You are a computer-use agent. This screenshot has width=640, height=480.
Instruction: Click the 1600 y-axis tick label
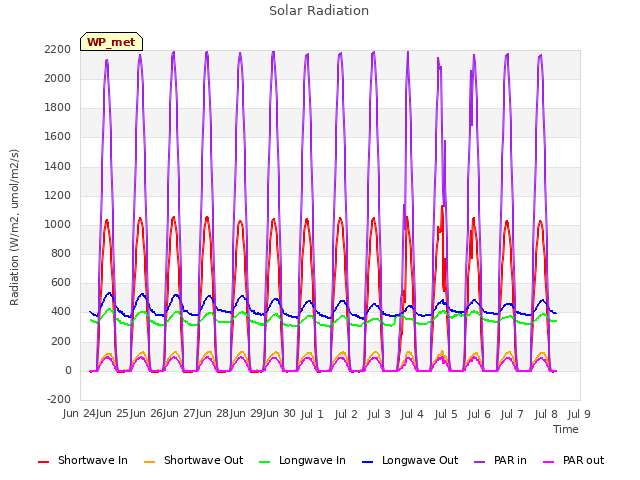(58, 137)
